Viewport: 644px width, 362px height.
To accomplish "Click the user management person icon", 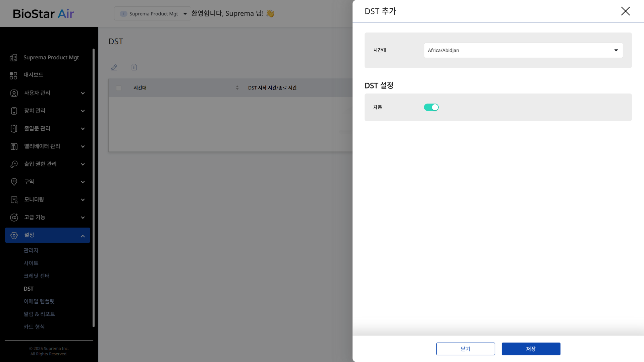I will (14, 93).
